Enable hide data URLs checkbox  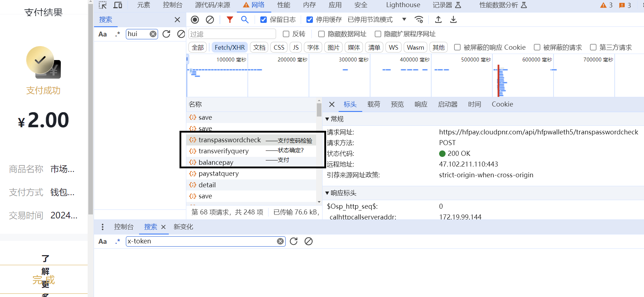[x=321, y=34]
